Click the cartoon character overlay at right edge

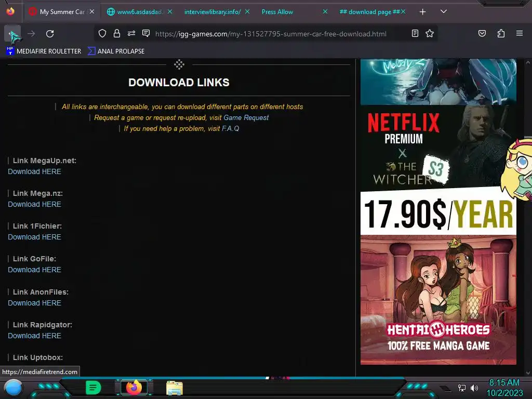click(518, 169)
